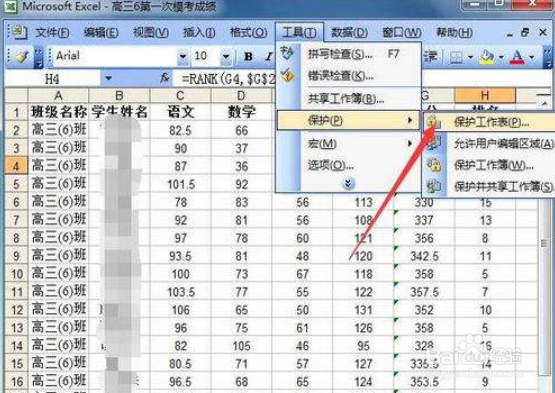Click the 工具(T) menu
This screenshot has width=555, height=393.
299,33
